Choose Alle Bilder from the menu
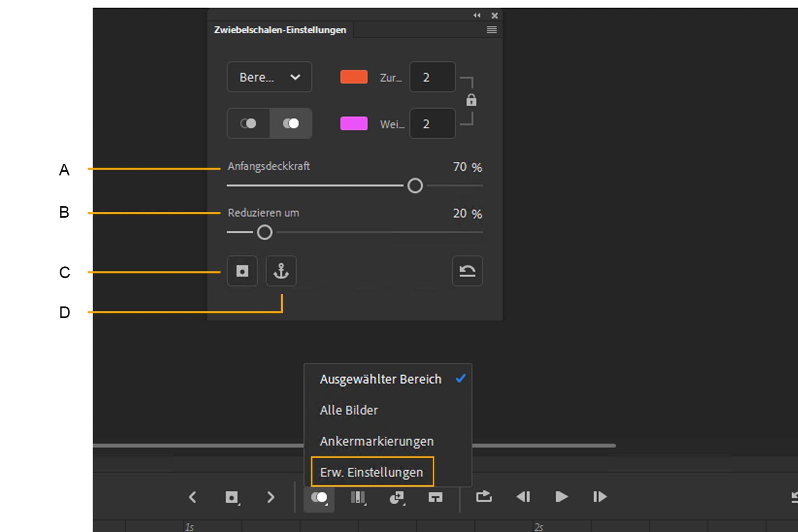 point(349,410)
